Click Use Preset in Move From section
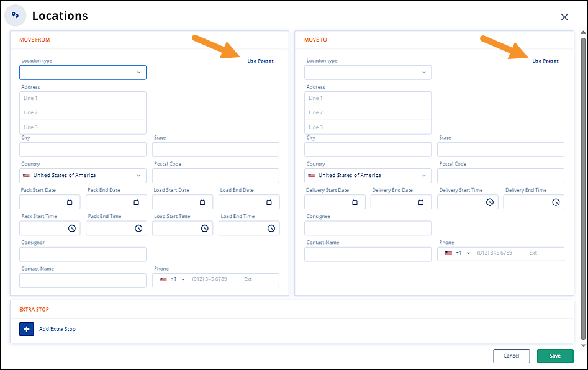This screenshot has width=588, height=370. point(260,61)
